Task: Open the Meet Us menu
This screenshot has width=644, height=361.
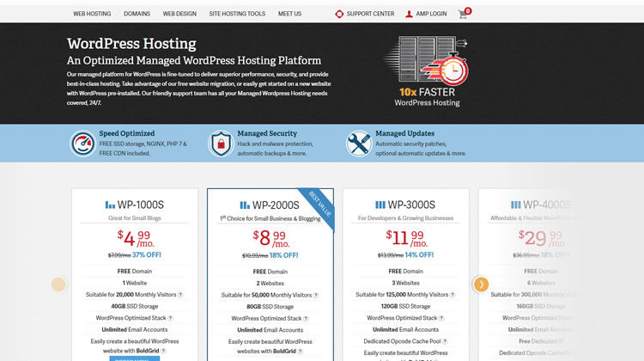Action: click(289, 14)
